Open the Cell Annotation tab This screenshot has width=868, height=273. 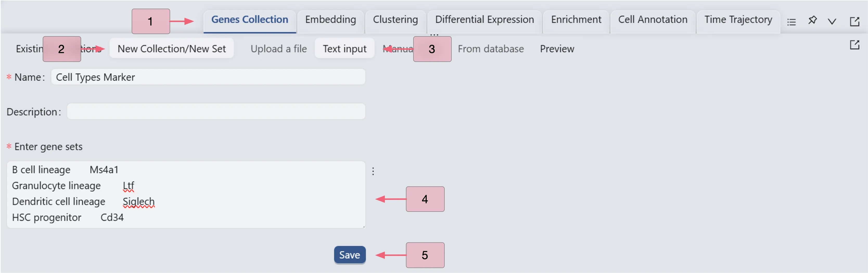(652, 20)
